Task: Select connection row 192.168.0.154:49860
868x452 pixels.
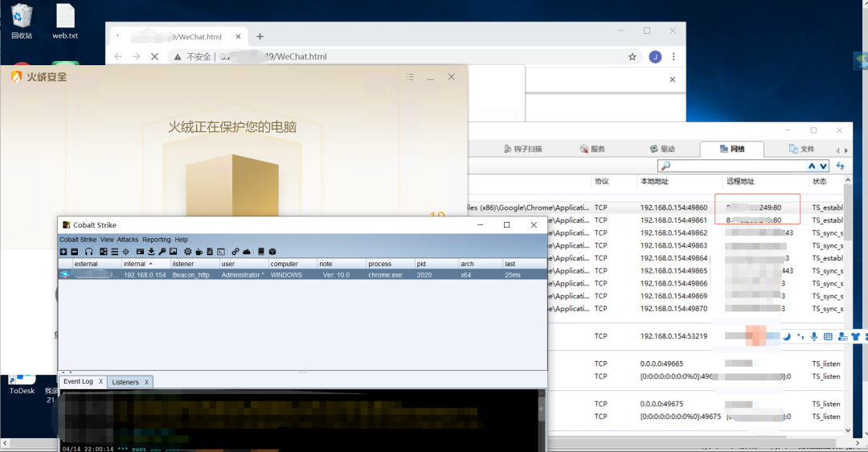Action: tap(656, 208)
